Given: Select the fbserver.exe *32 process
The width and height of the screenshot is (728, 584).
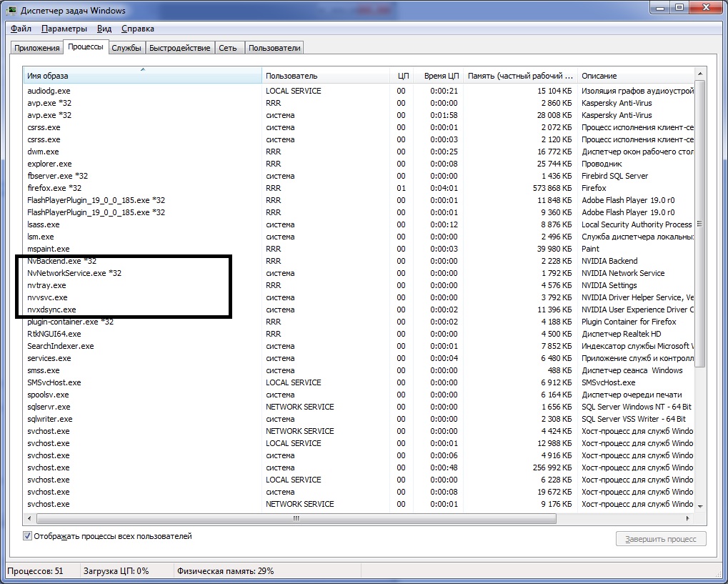Looking at the screenshot, I should [x=359, y=176].
